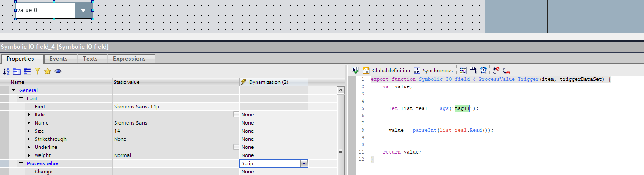Viewport: 644px width, 175px height.
Task: Open the Process value dynamization dropdown
Action: click(x=304, y=163)
